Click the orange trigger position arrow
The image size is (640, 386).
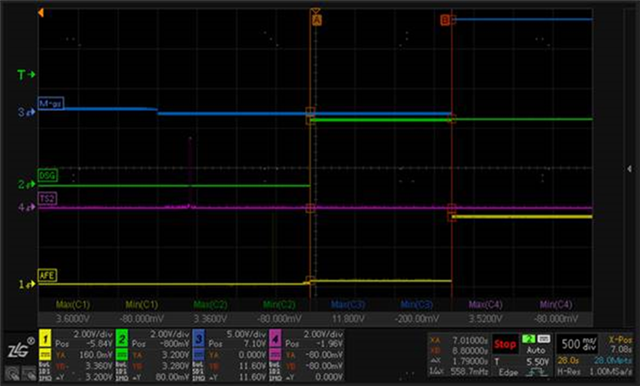tap(41, 13)
